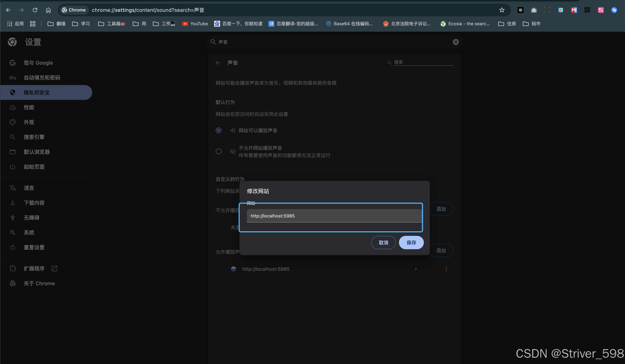Go to 外观 settings section
Image resolution: width=625 pixels, height=364 pixels.
click(29, 122)
